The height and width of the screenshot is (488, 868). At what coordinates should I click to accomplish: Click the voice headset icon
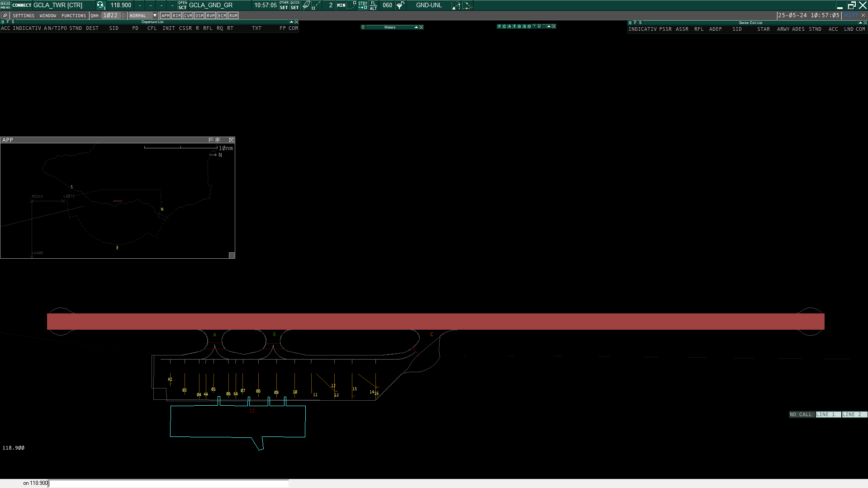click(100, 5)
